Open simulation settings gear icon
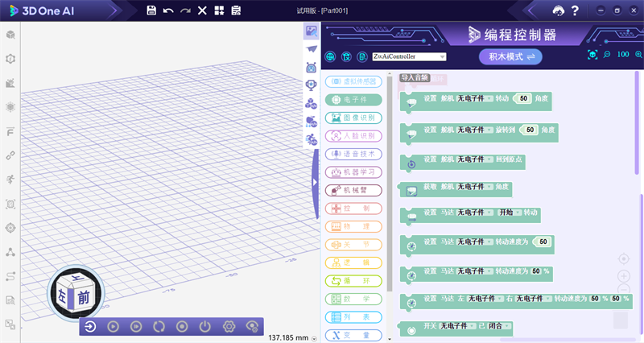This screenshot has width=644, height=343. [229, 327]
